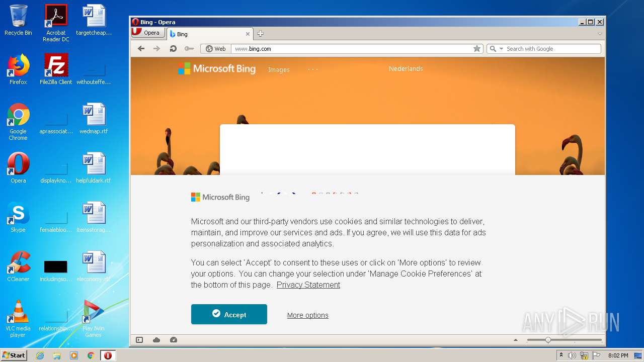Select the displaykno desktop file
The image size is (644, 362).
coord(56,173)
